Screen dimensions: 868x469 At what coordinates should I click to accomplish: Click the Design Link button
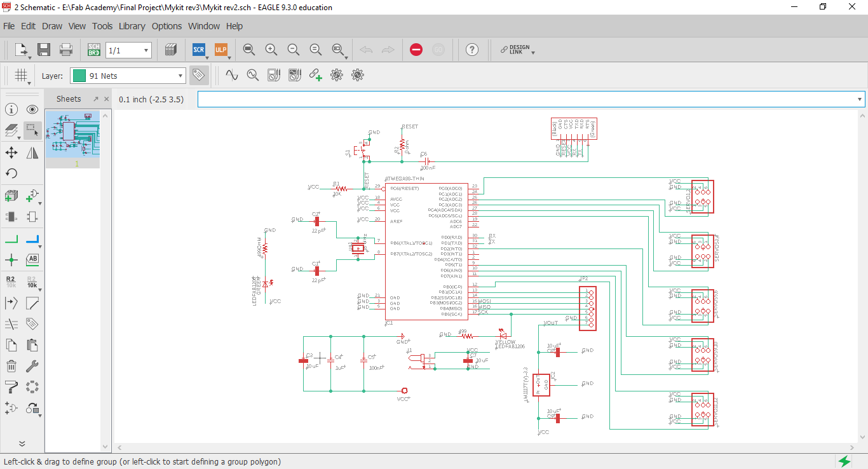point(515,50)
